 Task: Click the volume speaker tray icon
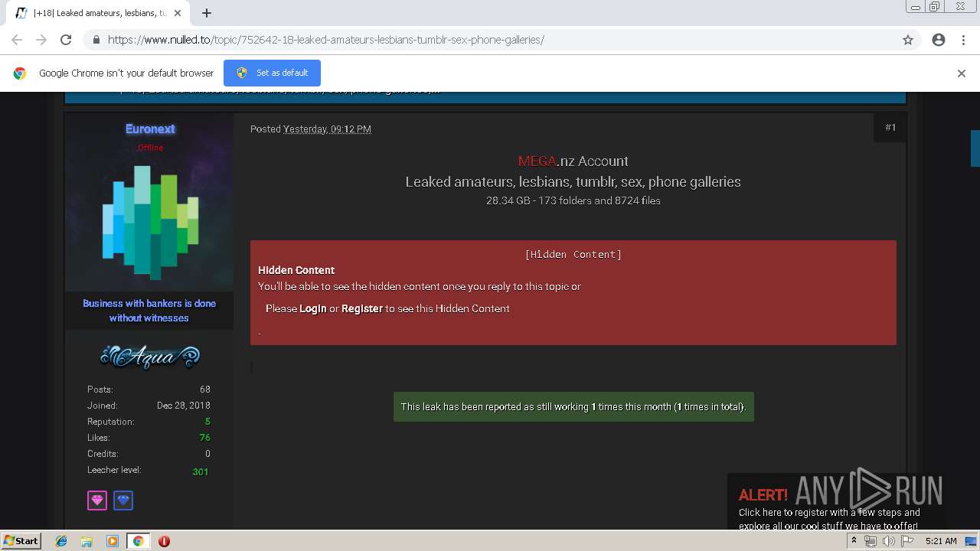pyautogui.click(x=889, y=541)
